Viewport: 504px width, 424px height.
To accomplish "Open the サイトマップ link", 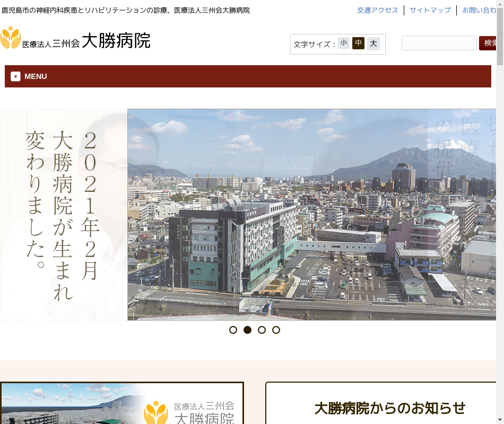I will (x=430, y=10).
